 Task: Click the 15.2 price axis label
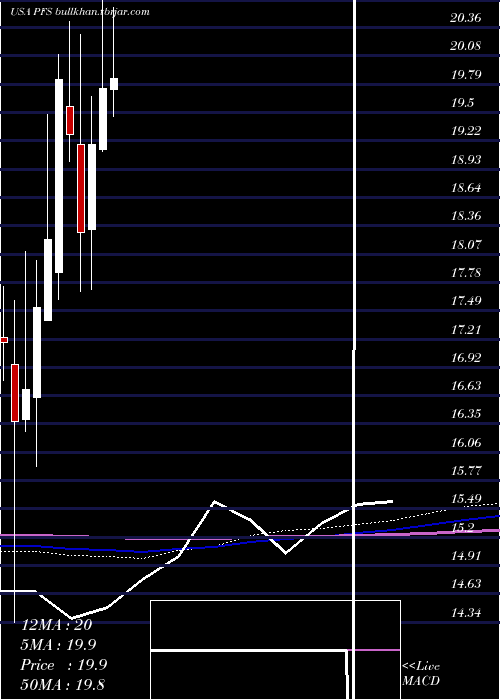pyautogui.click(x=462, y=528)
